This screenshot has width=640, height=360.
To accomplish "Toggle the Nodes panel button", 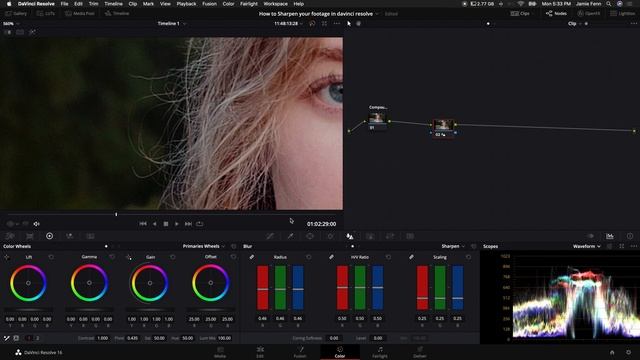I will coord(556,13).
